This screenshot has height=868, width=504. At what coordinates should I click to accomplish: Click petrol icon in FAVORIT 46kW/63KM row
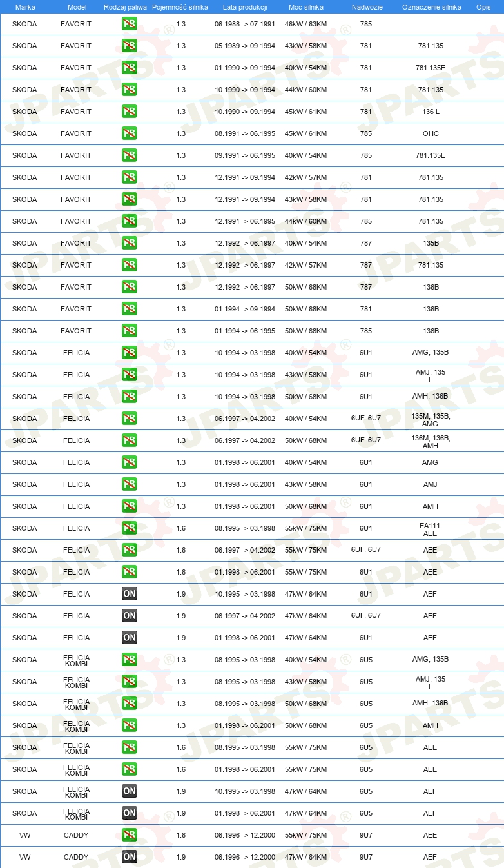(129, 25)
